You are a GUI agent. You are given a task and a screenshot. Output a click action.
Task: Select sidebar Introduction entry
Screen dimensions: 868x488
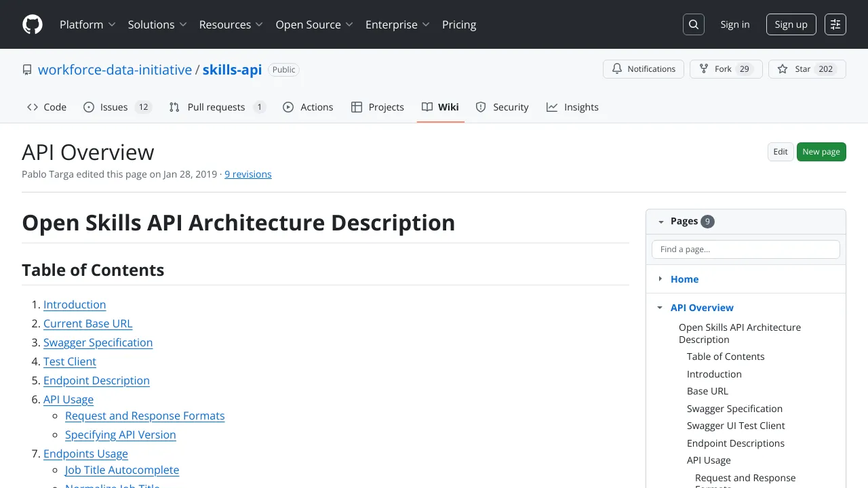[x=714, y=374]
